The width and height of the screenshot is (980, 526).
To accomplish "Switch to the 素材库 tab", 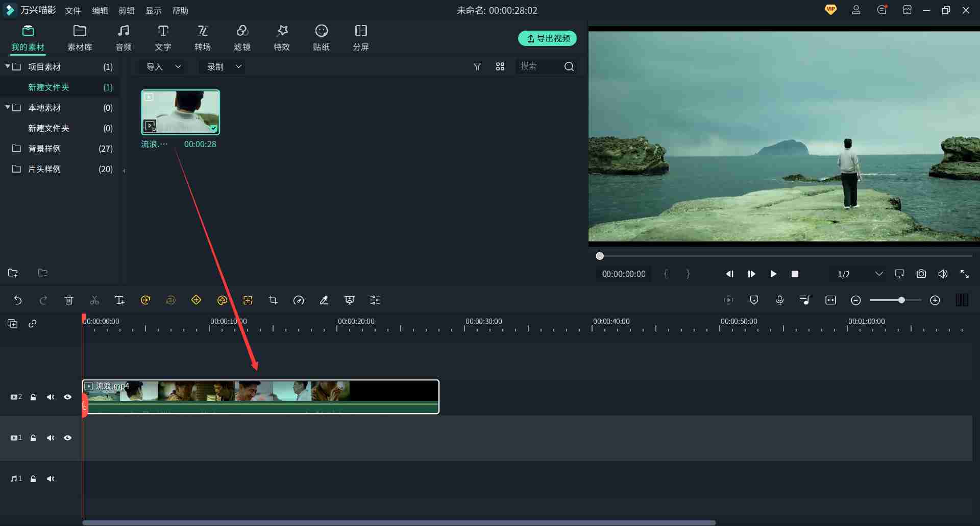I will coord(80,38).
